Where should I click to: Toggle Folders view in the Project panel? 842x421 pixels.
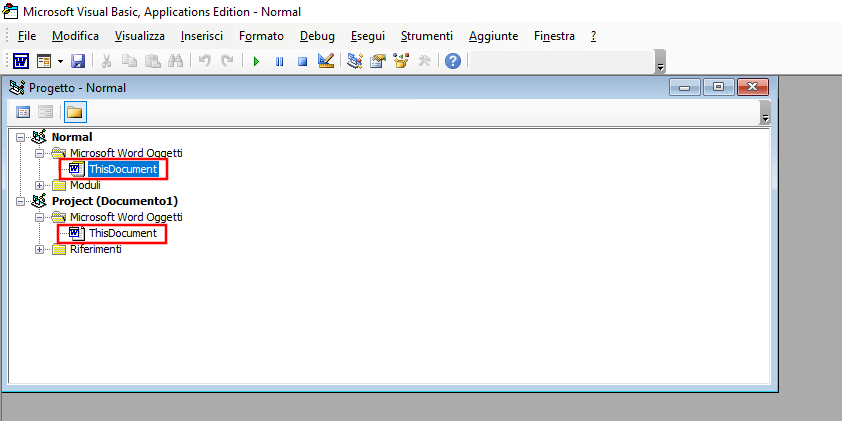75,112
